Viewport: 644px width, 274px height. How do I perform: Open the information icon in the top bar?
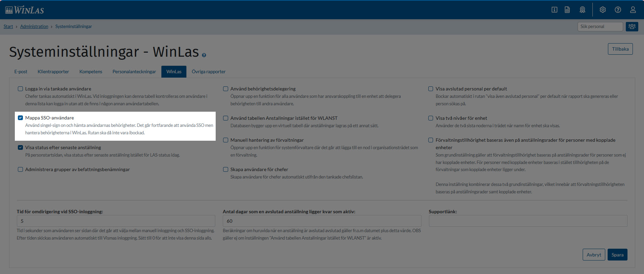point(554,10)
